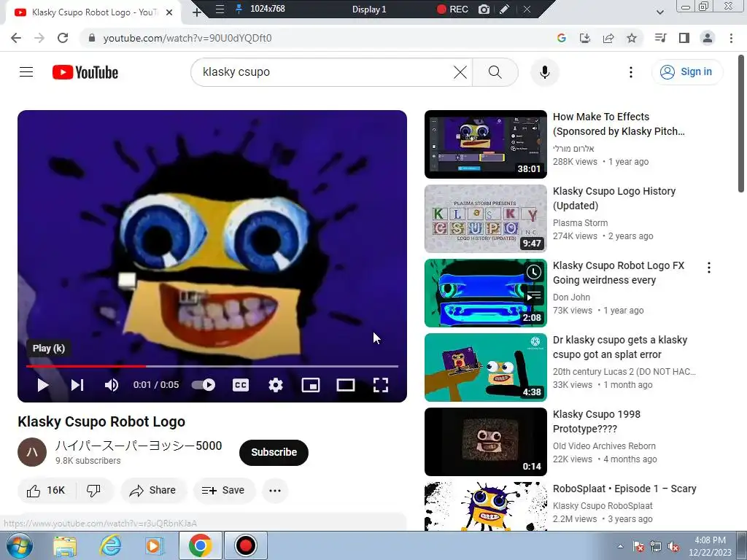Toggle closed captions CC button
The width and height of the screenshot is (747, 560).
(x=241, y=385)
